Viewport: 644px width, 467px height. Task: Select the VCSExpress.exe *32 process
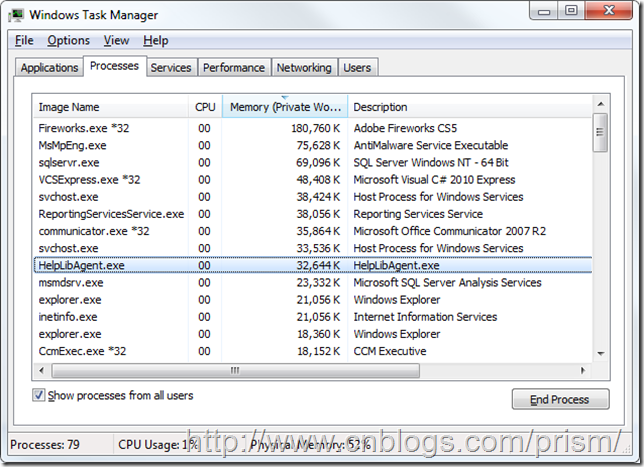(x=313, y=179)
